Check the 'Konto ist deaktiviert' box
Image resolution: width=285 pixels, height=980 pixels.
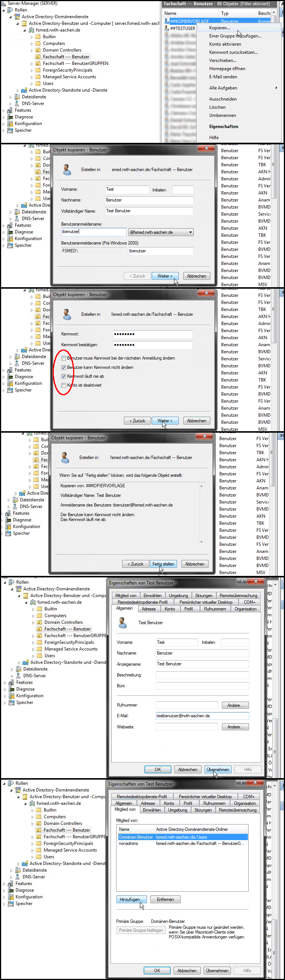click(63, 386)
